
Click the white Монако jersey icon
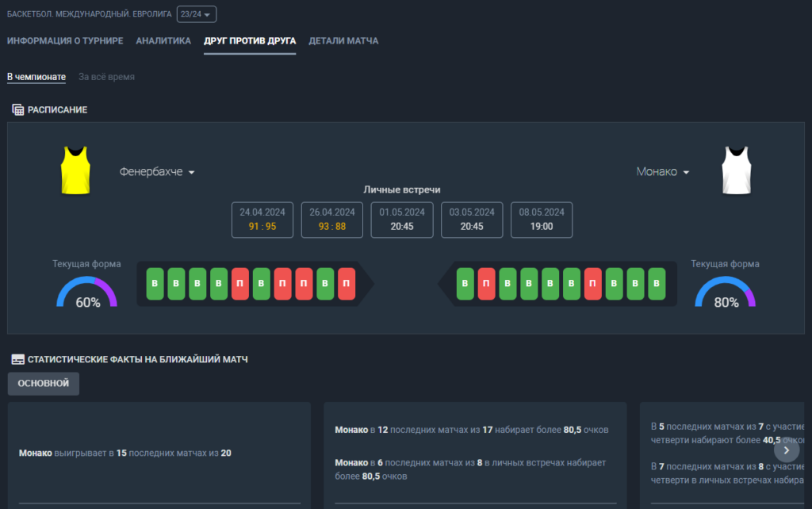point(737,170)
